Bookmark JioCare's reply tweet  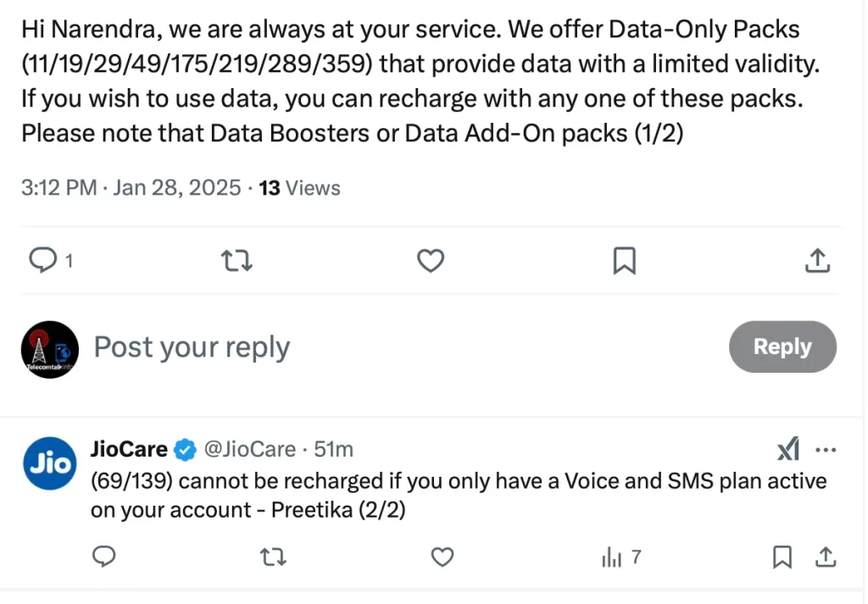[x=782, y=557]
